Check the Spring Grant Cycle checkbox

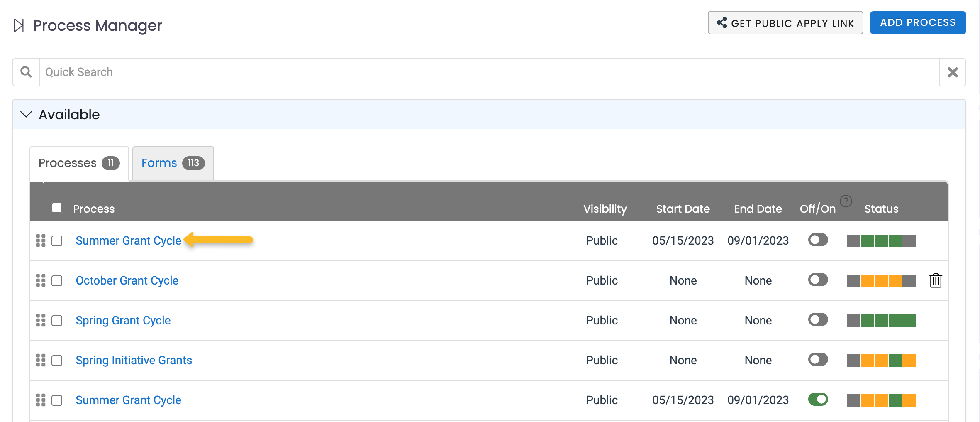pyautogui.click(x=57, y=321)
